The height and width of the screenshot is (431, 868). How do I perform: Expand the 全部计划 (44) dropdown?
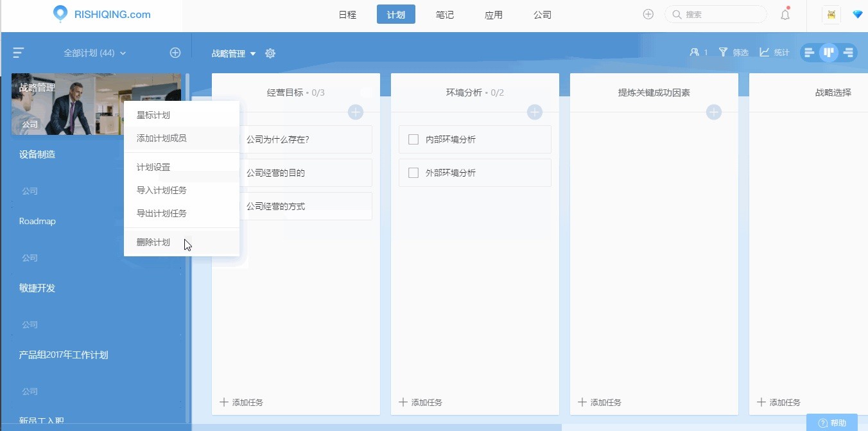coord(95,53)
